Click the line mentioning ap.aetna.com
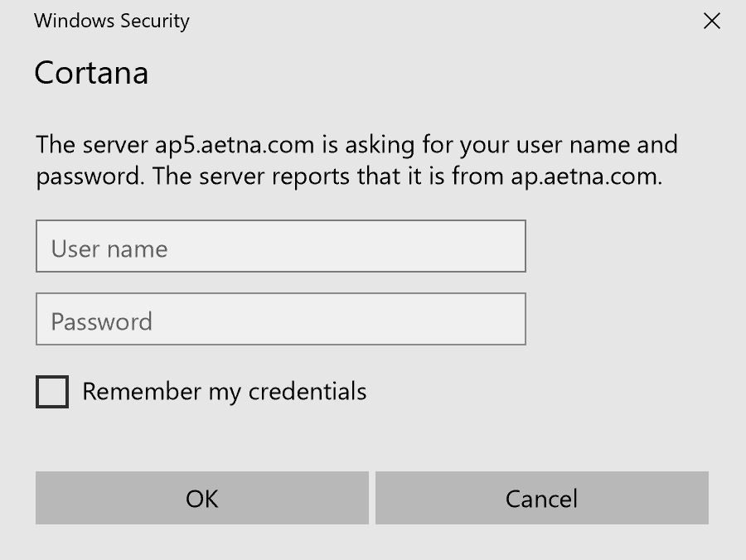Image resolution: width=746 pixels, height=560 pixels. (x=348, y=177)
